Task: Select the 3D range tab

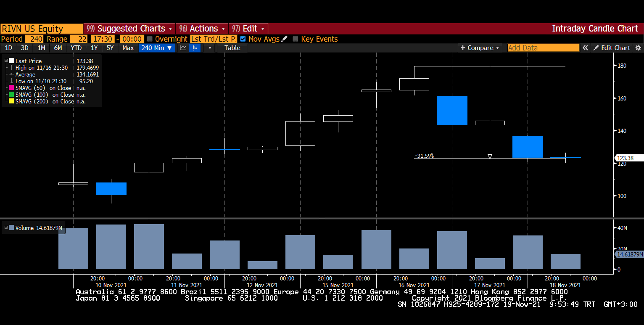Action: point(25,48)
